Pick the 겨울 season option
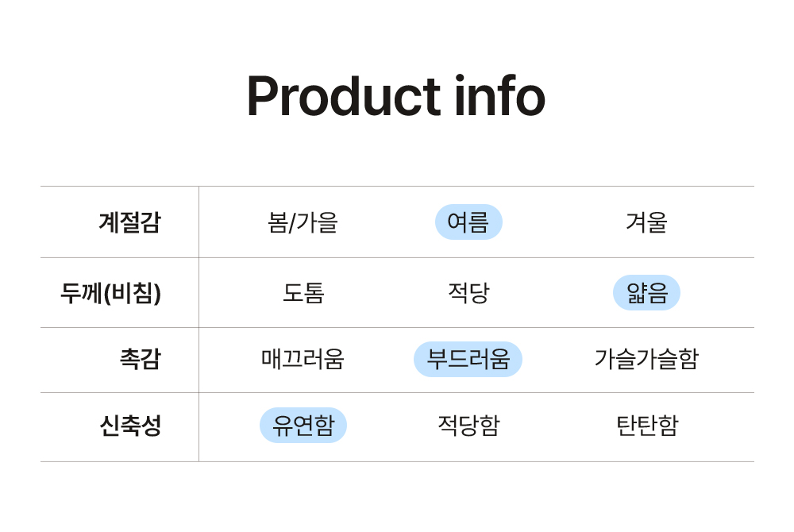 646,222
